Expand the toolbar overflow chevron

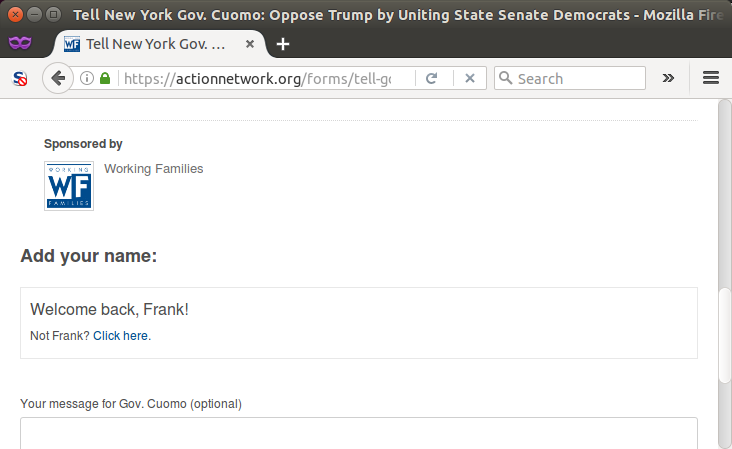point(668,78)
